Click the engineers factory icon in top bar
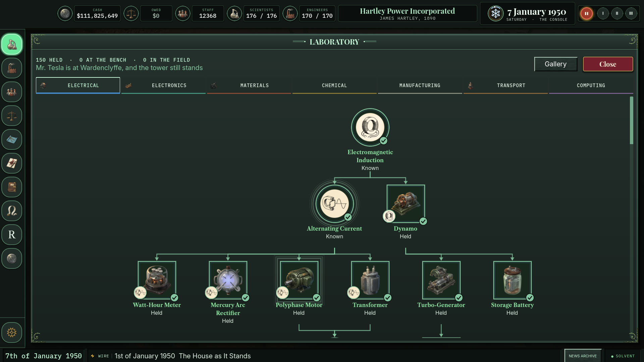Viewport: 644px width, 362px height. 290,13
